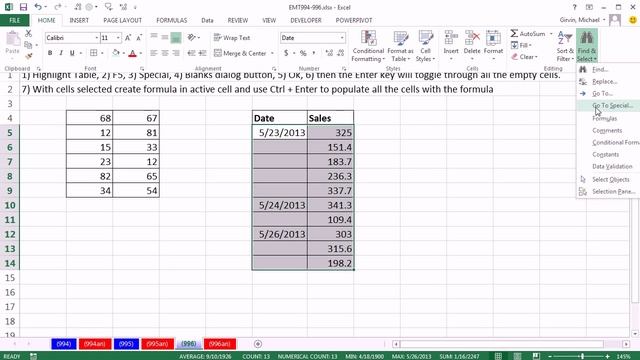
Task: Decrease font size with small A icon
Action: (x=139, y=38)
